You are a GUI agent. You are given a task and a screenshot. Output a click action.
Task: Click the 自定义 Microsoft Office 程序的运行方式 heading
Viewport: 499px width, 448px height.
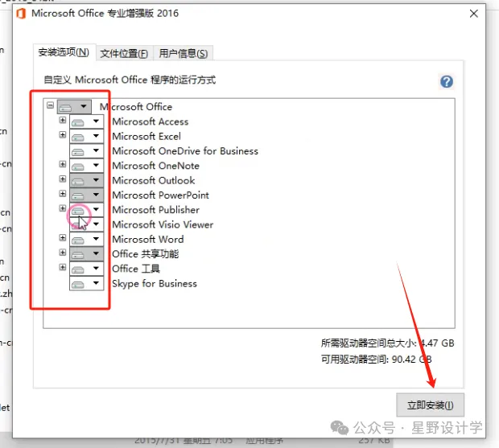click(130, 80)
